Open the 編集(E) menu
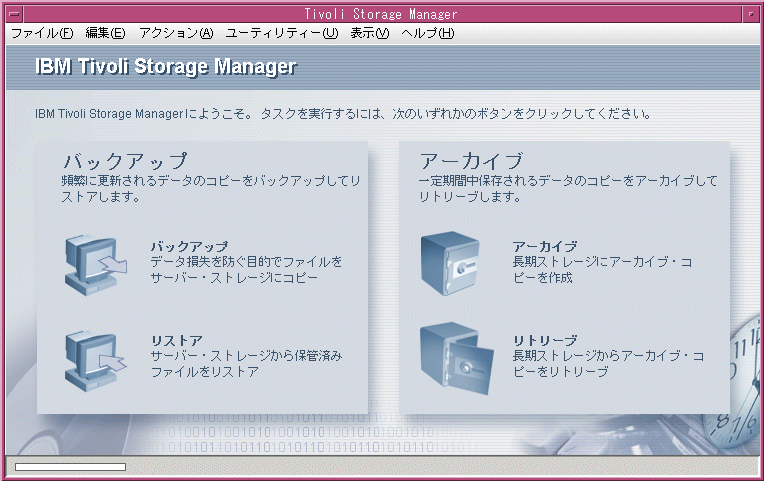Viewport: 764px width, 481px height. pyautogui.click(x=105, y=33)
